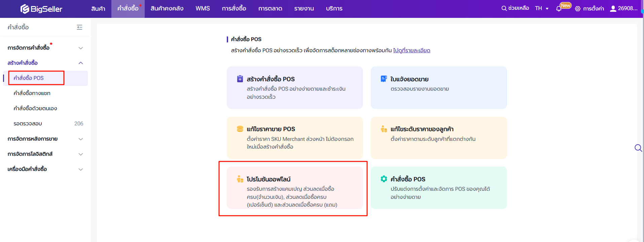
Task: Click the floating search icon at right edge
Action: (638, 148)
